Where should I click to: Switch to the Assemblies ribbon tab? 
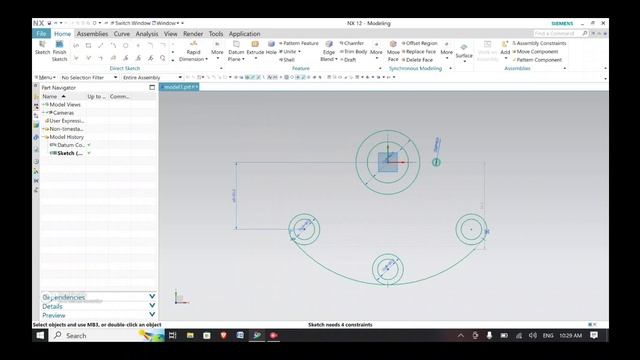92,34
